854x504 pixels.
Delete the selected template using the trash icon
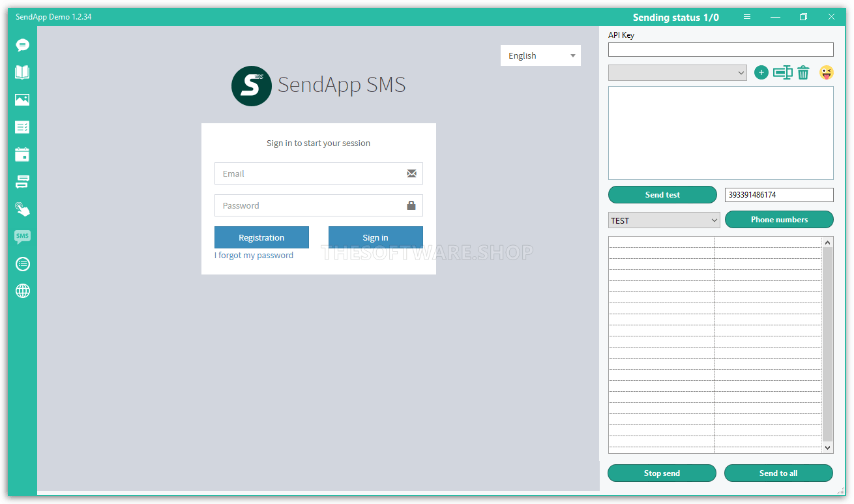(x=803, y=72)
